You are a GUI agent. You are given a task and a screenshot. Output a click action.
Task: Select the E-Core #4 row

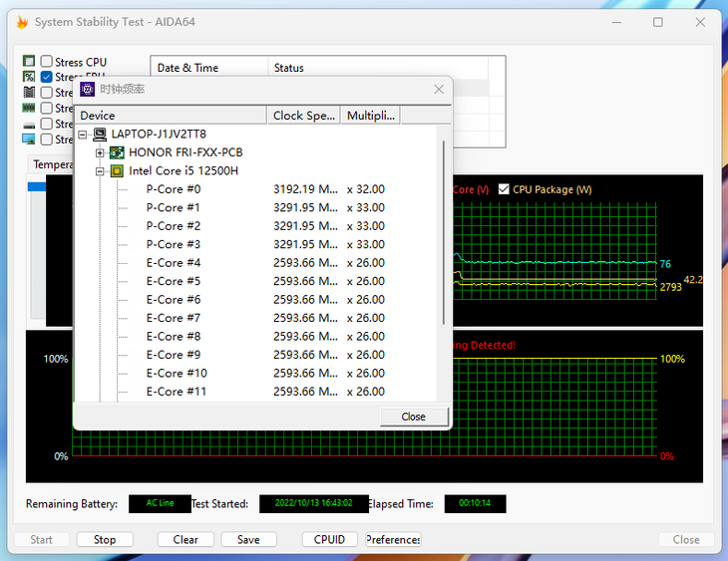point(255,263)
